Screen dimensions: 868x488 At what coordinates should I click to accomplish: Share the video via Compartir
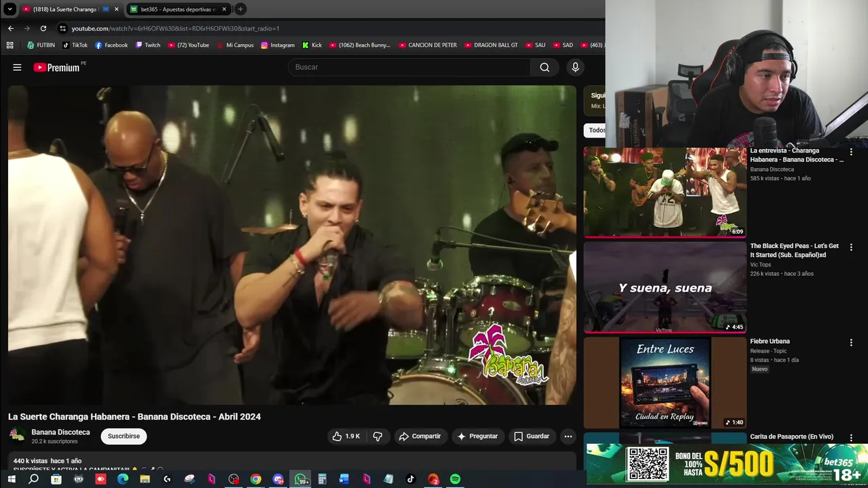point(420,436)
